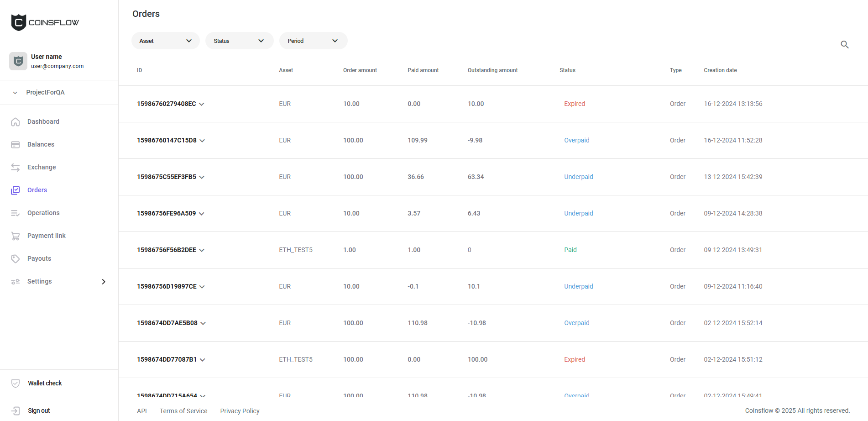Collapse the ProjectForQA project selector

pos(15,93)
